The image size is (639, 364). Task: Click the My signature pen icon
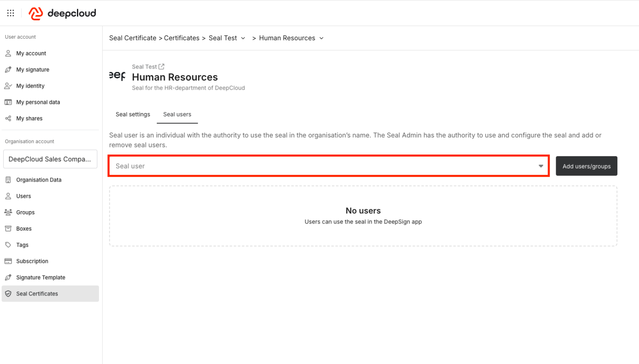coord(8,70)
